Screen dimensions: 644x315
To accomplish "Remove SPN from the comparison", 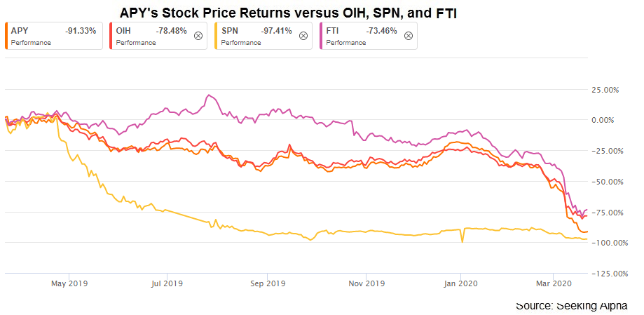I will pos(303,36).
